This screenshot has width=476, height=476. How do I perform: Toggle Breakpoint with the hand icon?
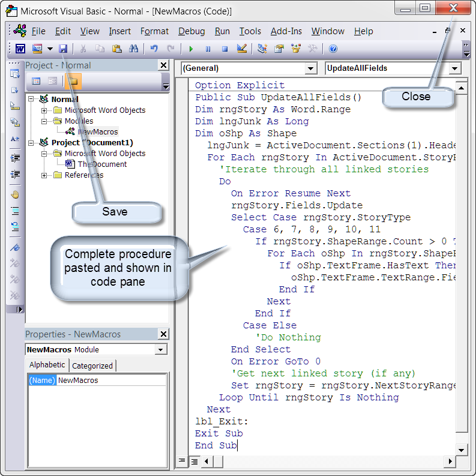[x=15, y=194]
